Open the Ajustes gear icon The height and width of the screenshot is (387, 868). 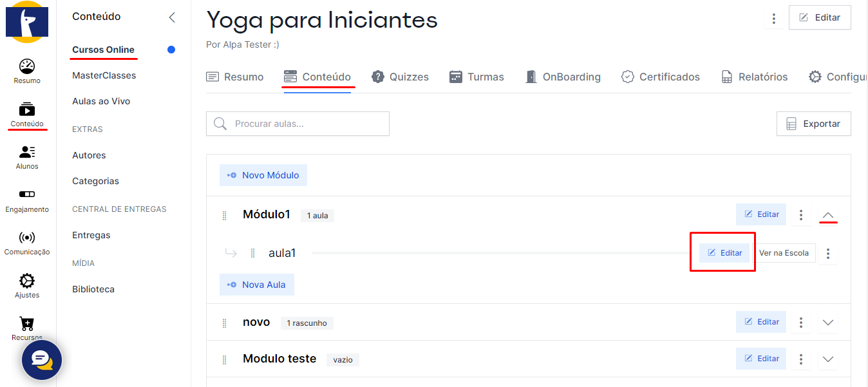pos(27,285)
